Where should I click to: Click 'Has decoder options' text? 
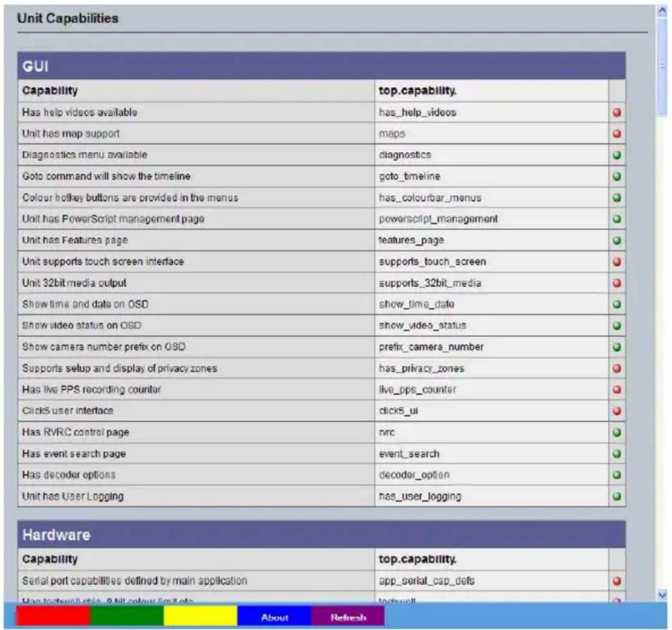(69, 475)
